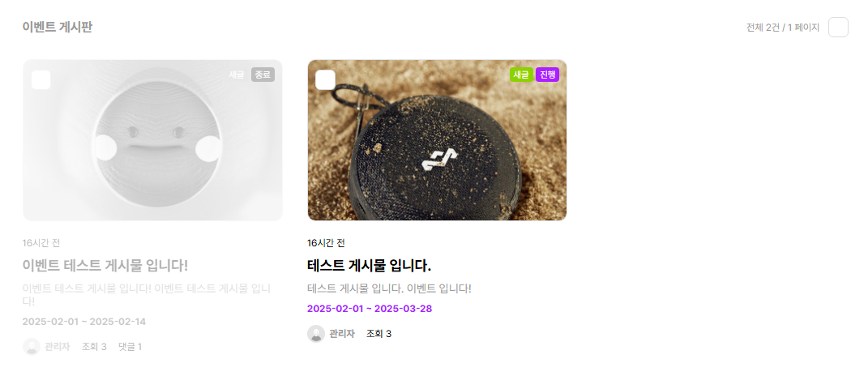Check the box on the speaker event card
This screenshot has width=868, height=376.
click(x=326, y=79)
